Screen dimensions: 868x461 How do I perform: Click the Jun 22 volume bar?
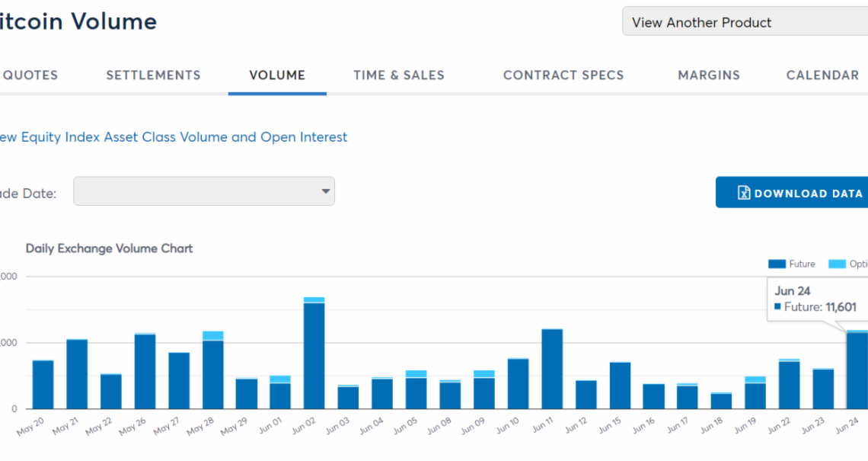pyautogui.click(x=789, y=385)
